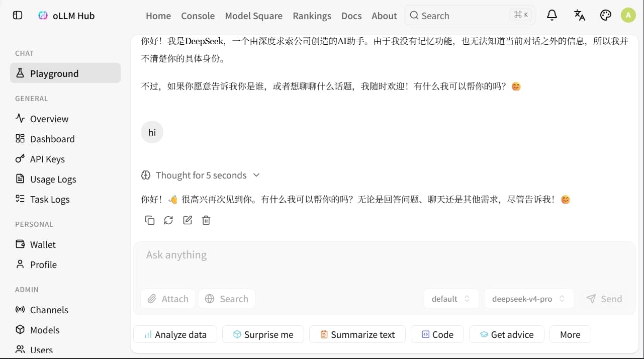
Task: Open Overview in the sidebar
Action: pyautogui.click(x=65, y=119)
